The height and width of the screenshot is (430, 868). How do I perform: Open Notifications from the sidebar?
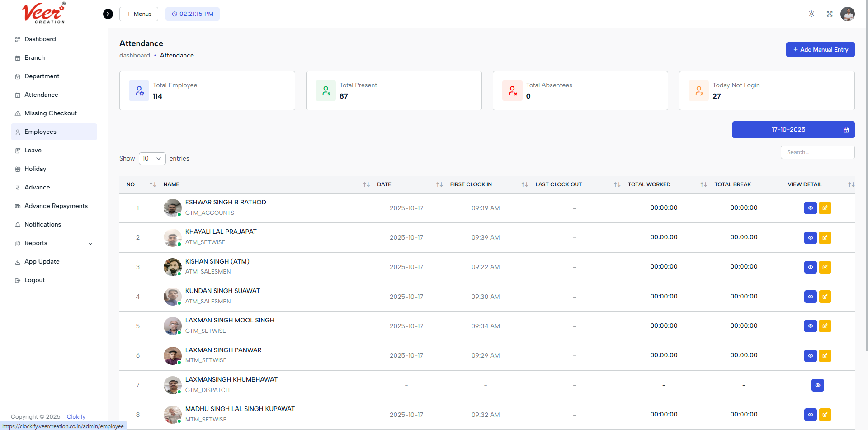(x=42, y=224)
